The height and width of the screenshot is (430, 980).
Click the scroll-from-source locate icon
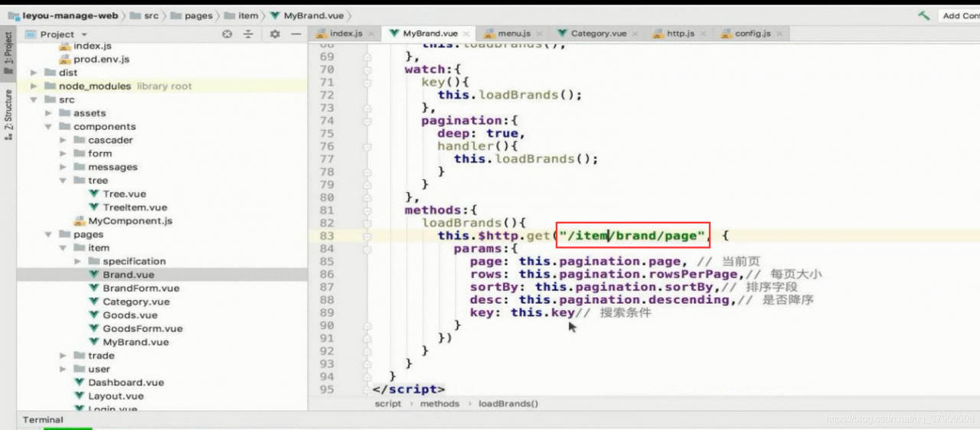(227, 34)
